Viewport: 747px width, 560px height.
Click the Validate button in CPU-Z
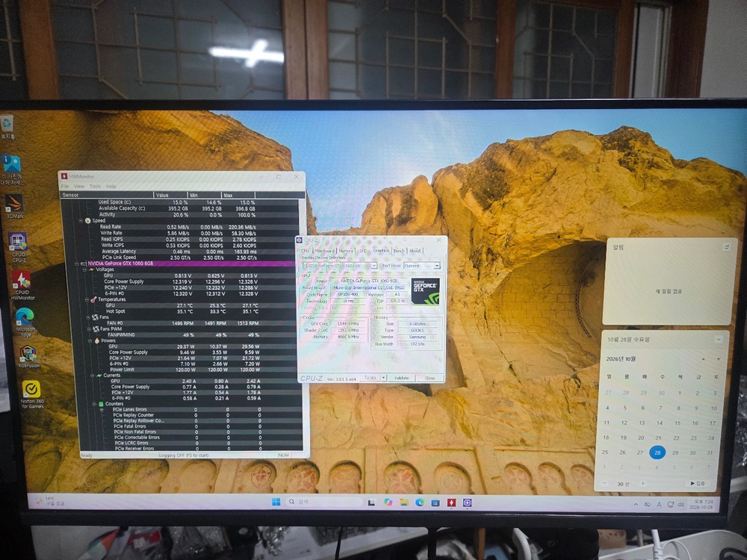pos(401,378)
